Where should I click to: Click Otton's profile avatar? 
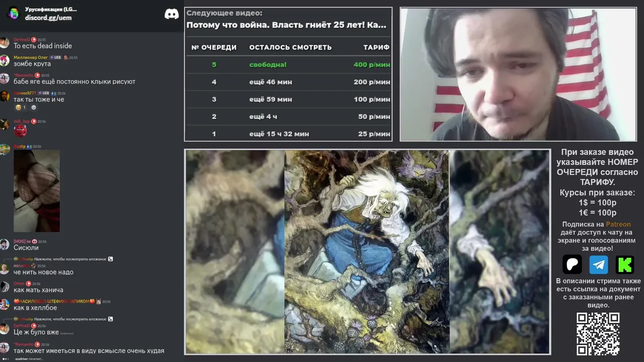(x=4, y=287)
